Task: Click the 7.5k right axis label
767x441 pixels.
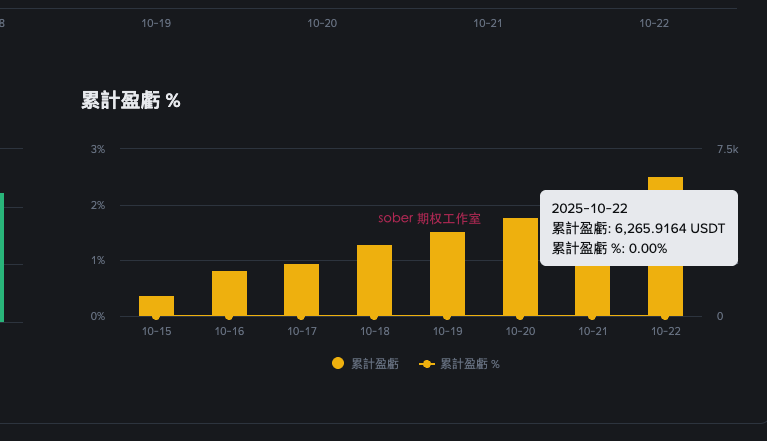Action: pyautogui.click(x=727, y=149)
